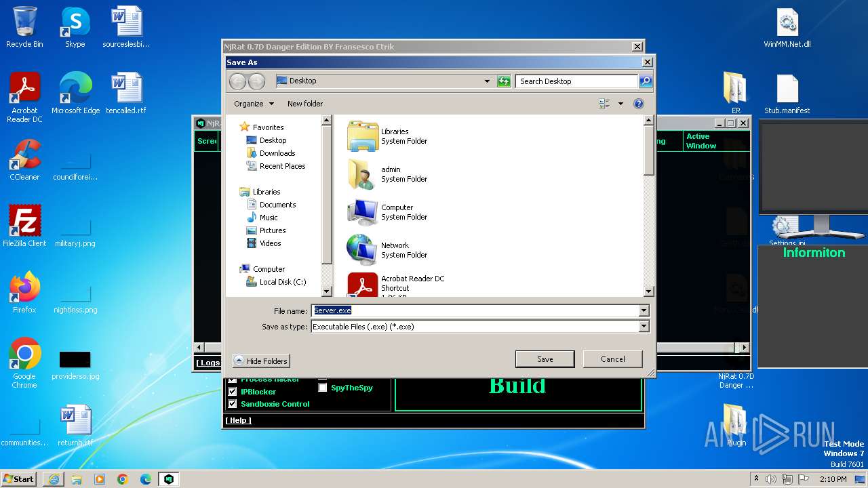
Task: Click NjRat icon in taskbar
Action: 169,479
